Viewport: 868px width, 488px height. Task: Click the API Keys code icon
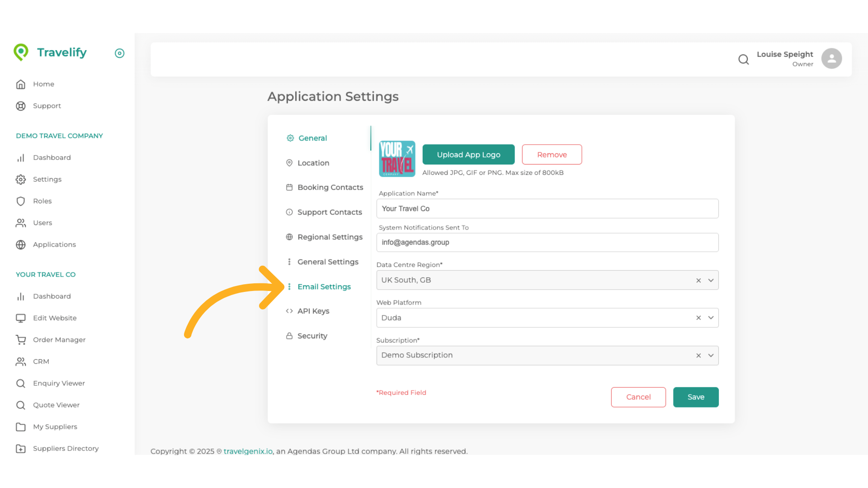(288, 311)
